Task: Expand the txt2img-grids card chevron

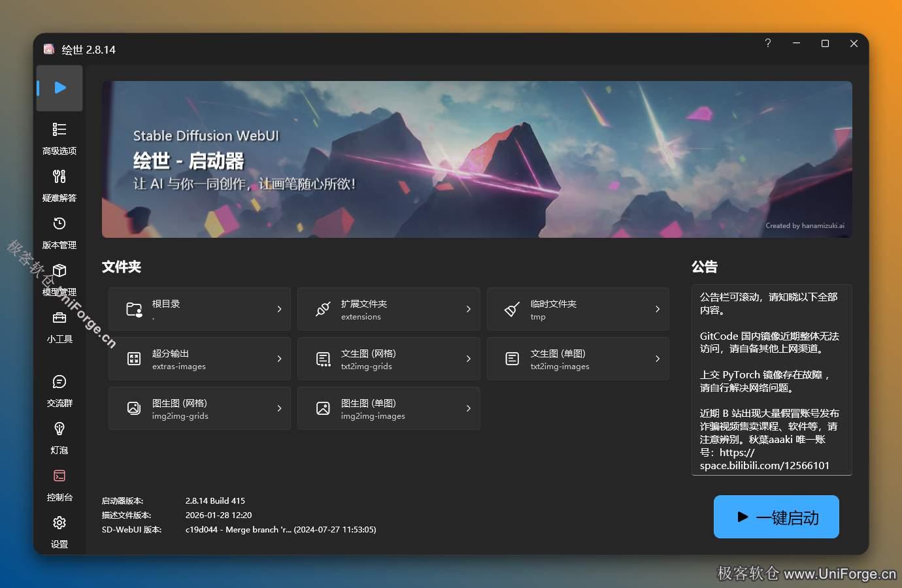Action: [469, 359]
